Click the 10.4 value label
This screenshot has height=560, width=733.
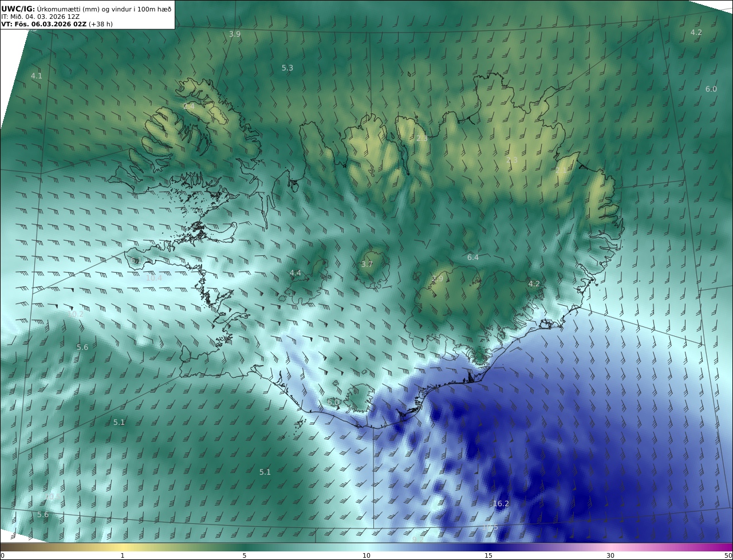[x=153, y=278]
